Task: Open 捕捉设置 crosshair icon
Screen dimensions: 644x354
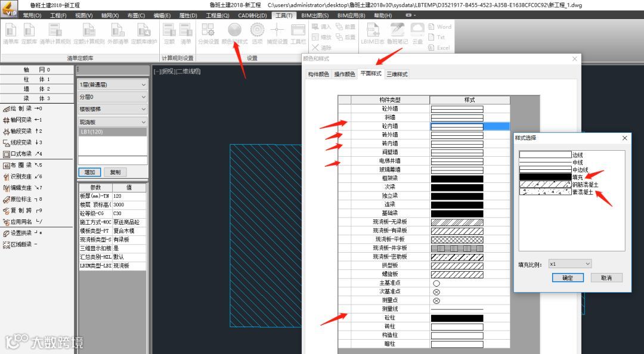Action: click(x=277, y=34)
